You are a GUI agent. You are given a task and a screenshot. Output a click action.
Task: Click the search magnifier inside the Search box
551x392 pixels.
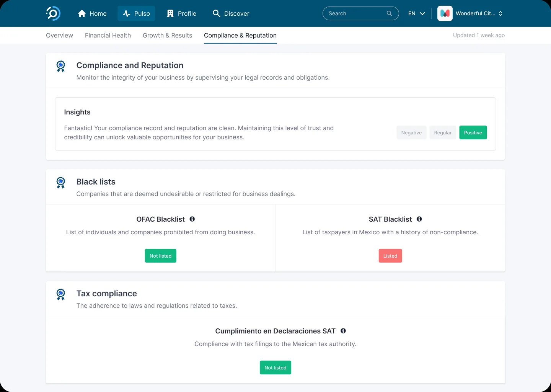pyautogui.click(x=390, y=13)
